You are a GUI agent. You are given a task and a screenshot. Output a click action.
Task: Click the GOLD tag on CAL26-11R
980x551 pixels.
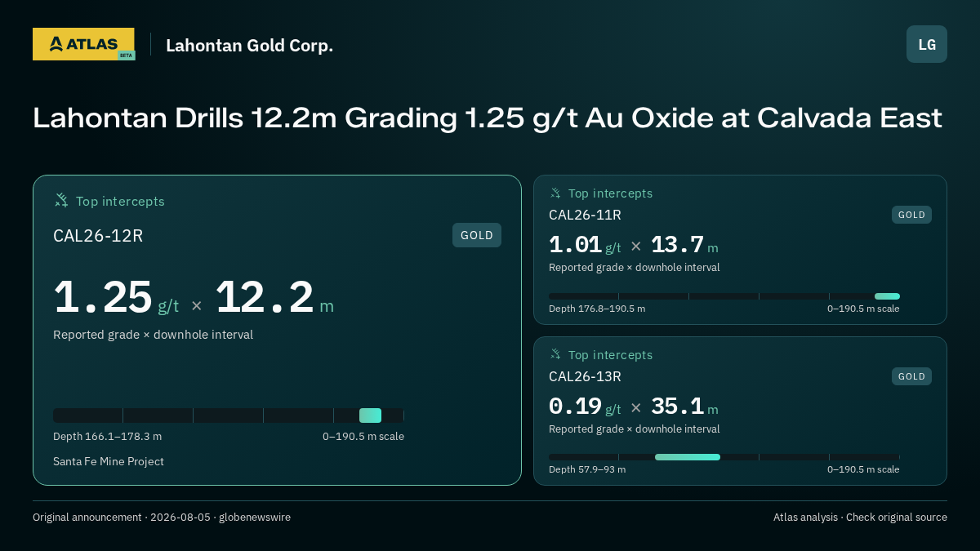[x=911, y=215]
